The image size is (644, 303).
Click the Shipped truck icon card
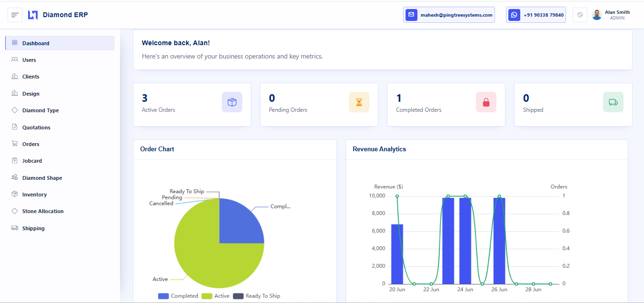click(x=613, y=102)
